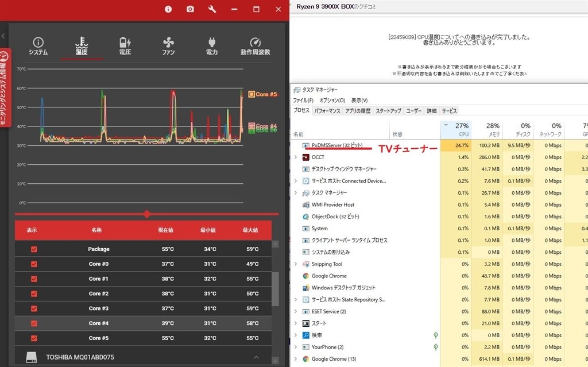
Task: Click the 検索 process magnifier icon
Action: pos(305,335)
